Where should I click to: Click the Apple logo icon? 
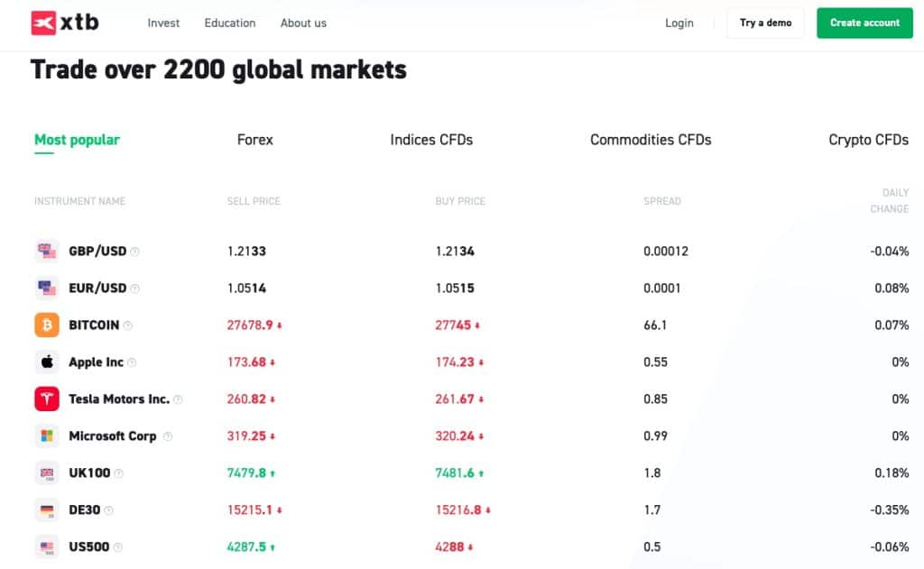pos(47,362)
